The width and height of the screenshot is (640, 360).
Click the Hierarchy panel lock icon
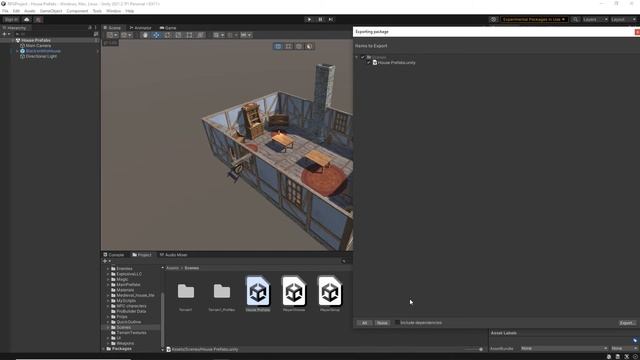tap(90, 28)
